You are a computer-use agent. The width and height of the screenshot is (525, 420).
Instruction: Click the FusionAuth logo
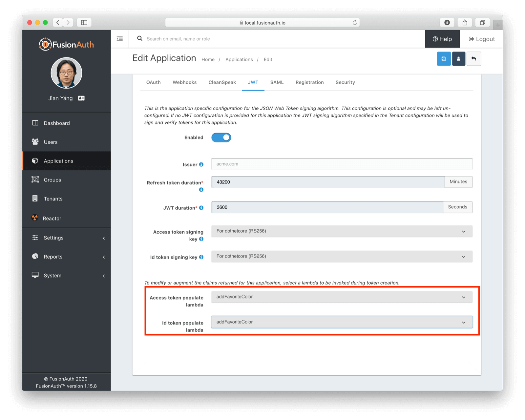66,44
